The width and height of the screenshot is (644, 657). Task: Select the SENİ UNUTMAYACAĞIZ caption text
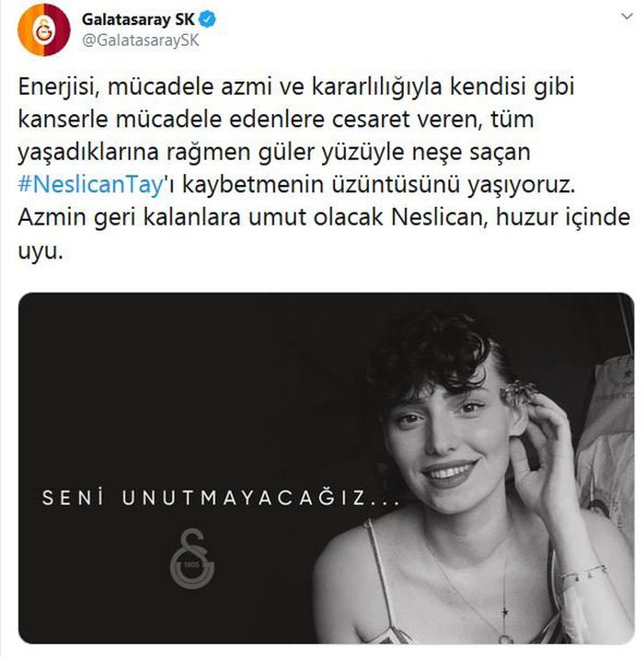(x=221, y=498)
